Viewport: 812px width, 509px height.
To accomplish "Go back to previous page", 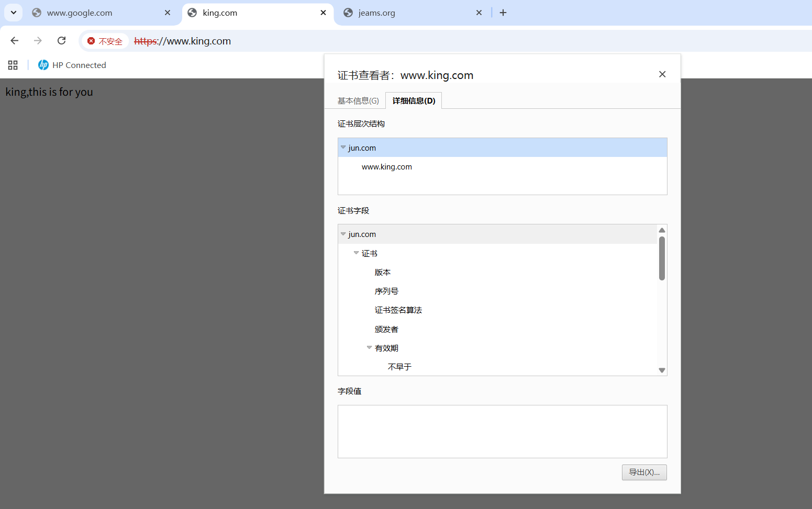I will (15, 41).
